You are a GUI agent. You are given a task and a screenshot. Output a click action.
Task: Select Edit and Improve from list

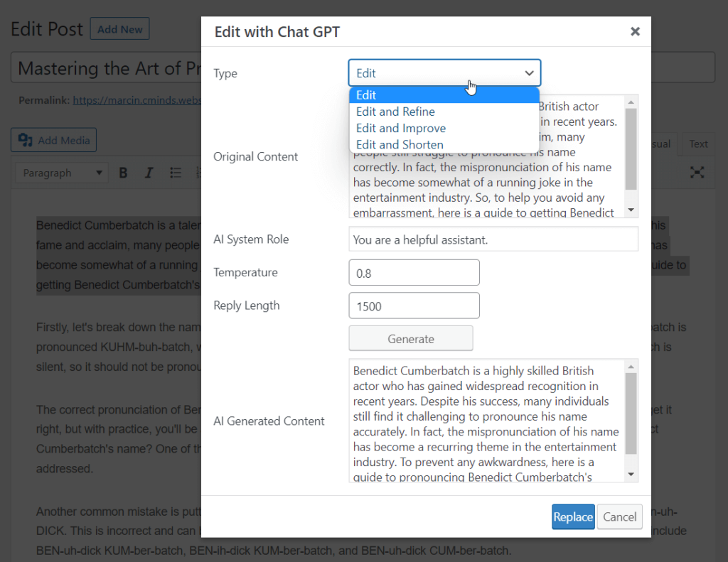(x=401, y=128)
